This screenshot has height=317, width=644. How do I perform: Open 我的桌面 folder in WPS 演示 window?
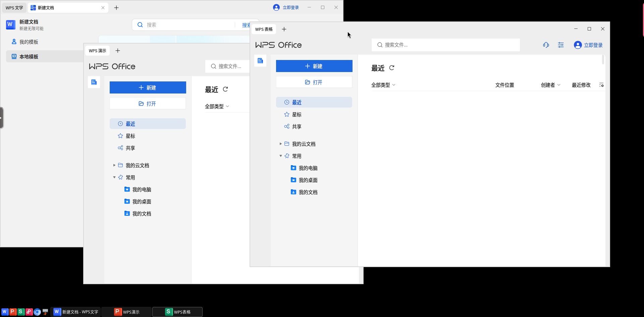pos(138,201)
